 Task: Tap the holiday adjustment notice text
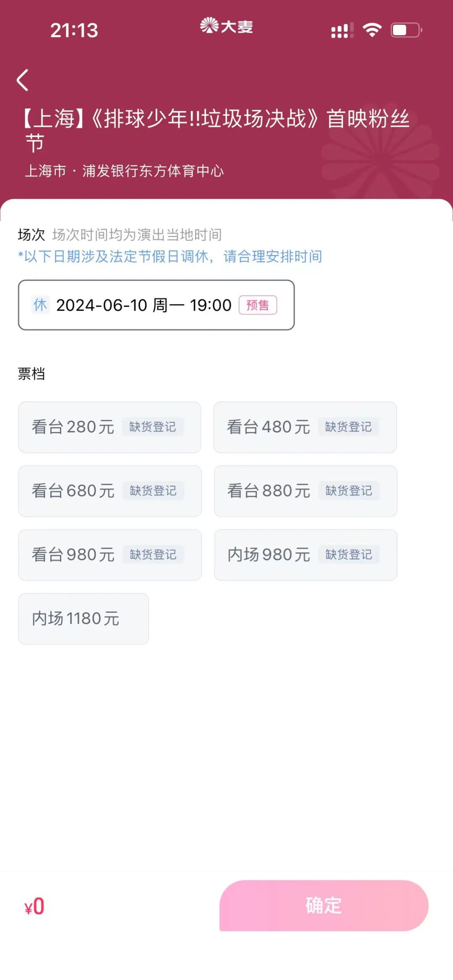(x=170, y=256)
